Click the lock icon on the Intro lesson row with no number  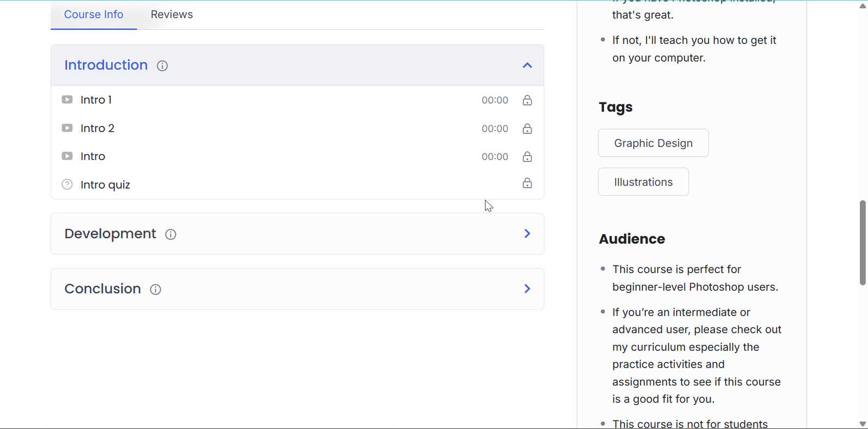(x=527, y=157)
